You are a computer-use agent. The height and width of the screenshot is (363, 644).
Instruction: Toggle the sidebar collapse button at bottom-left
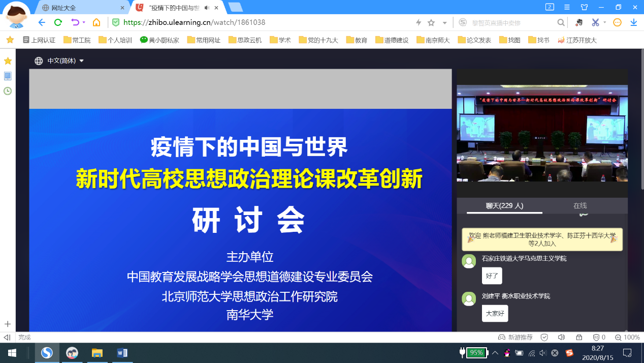pos(7,337)
